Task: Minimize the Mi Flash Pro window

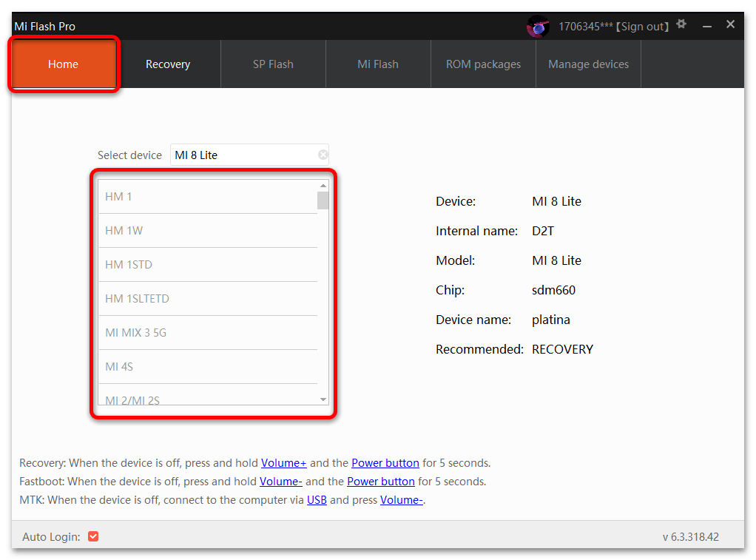Action: [707, 26]
